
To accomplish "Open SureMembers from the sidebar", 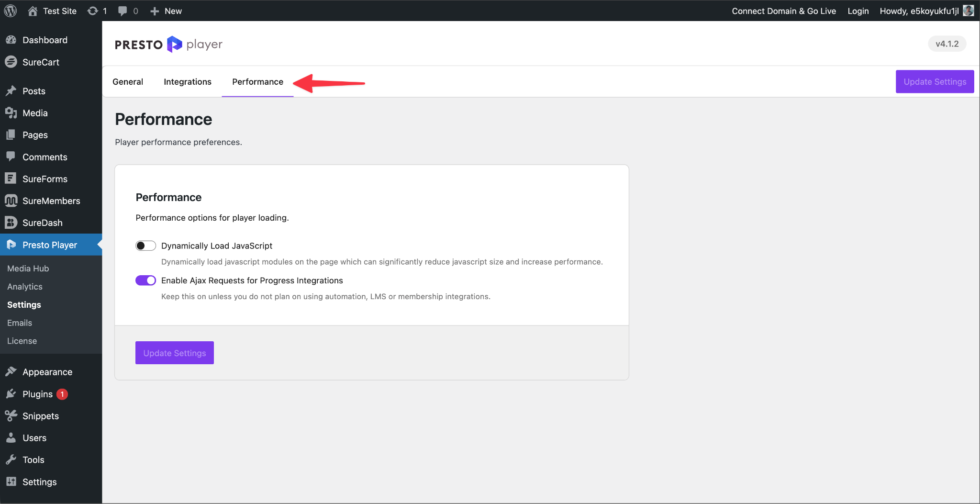I will click(x=11, y=201).
